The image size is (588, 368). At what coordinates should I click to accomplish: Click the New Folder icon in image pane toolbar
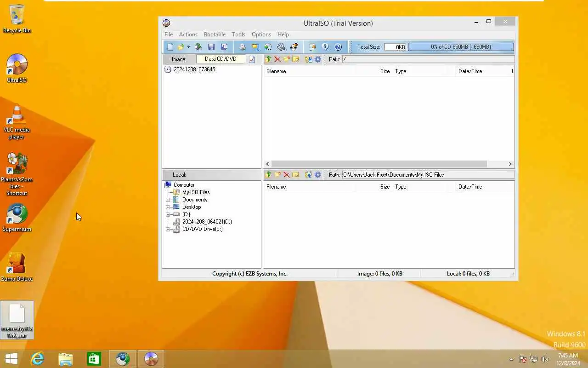pyautogui.click(x=287, y=59)
